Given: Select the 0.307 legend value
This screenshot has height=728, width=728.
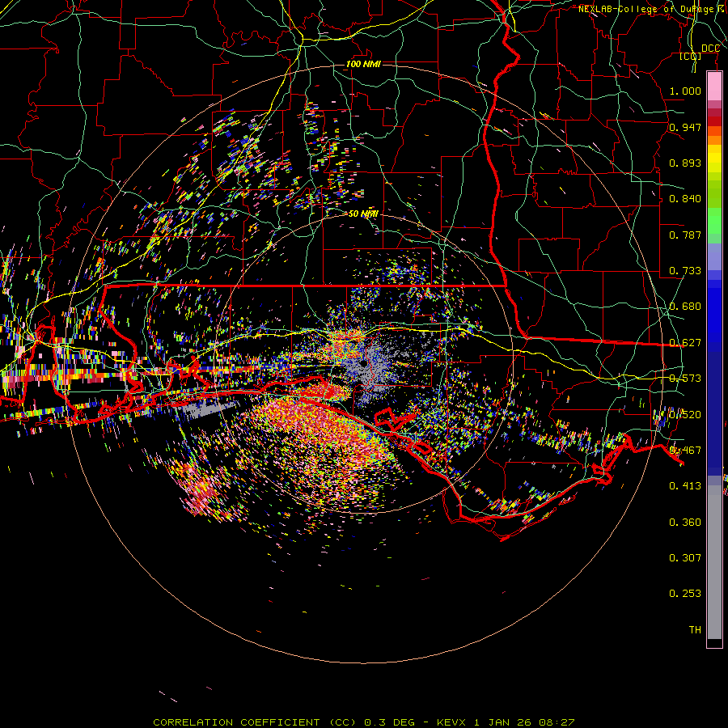Looking at the screenshot, I should click(x=685, y=558).
